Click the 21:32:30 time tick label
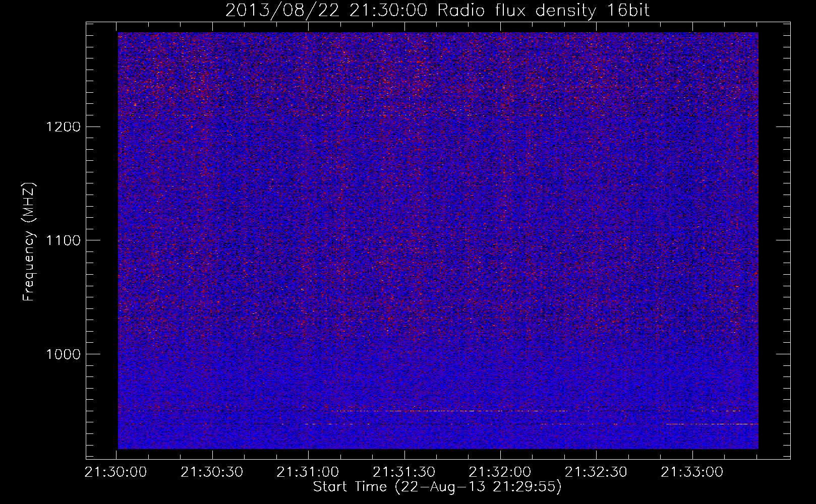Screen dimensions: 816x504 tap(596, 472)
